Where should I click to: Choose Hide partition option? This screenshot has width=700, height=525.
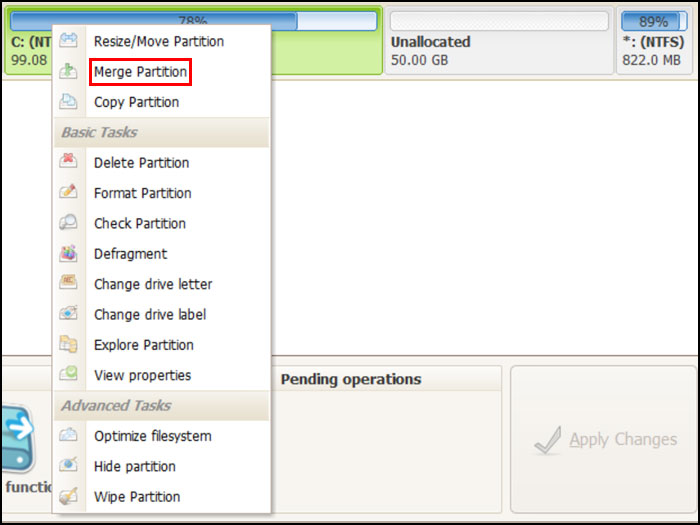162,466
